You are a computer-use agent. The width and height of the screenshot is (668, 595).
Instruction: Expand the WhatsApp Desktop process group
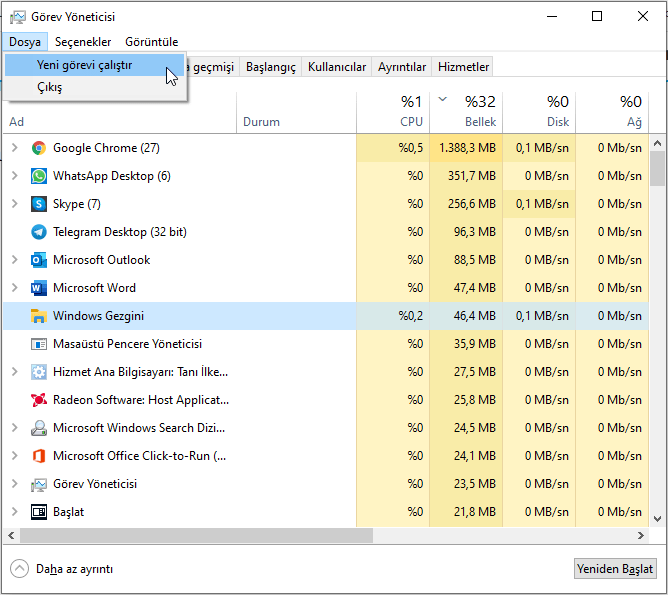[x=14, y=176]
